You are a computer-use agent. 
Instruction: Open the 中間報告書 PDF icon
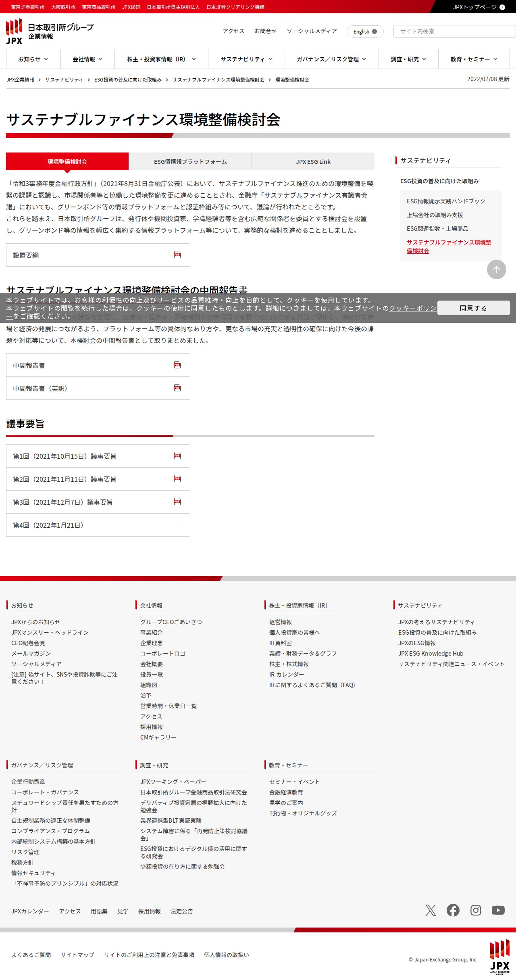[x=177, y=365]
